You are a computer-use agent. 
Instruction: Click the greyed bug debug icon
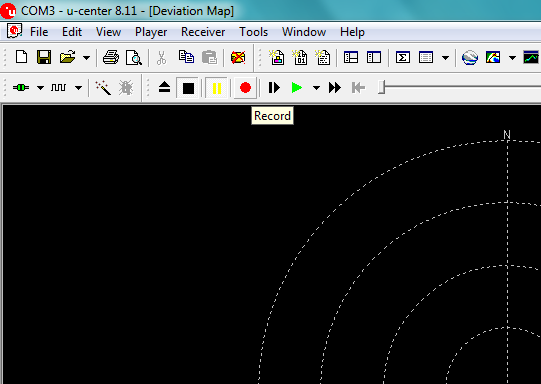[x=126, y=88]
